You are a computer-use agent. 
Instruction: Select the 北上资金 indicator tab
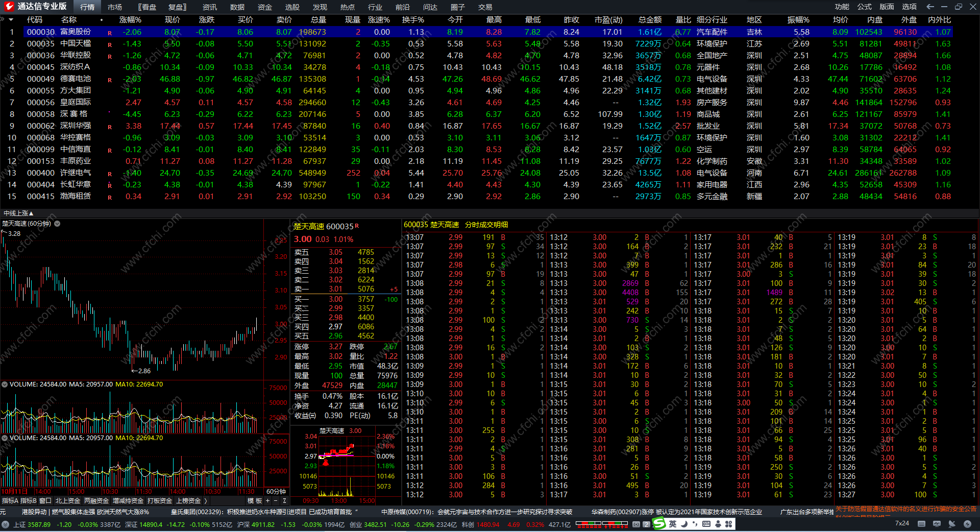tap(68, 501)
